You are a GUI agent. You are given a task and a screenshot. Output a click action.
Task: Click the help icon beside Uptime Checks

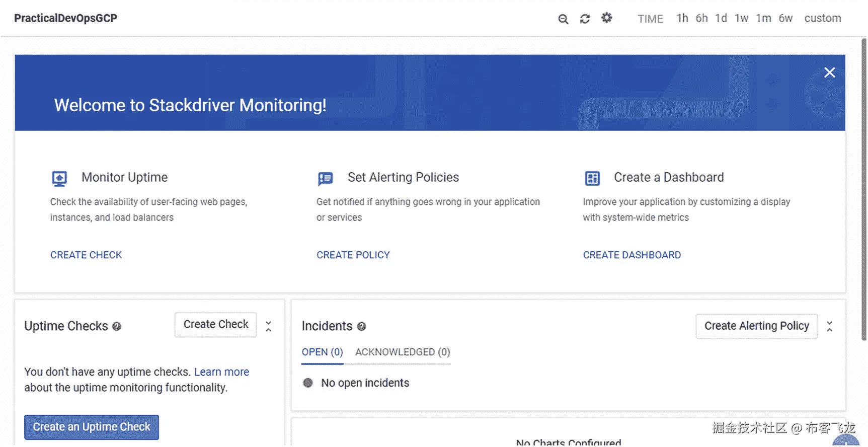(117, 327)
